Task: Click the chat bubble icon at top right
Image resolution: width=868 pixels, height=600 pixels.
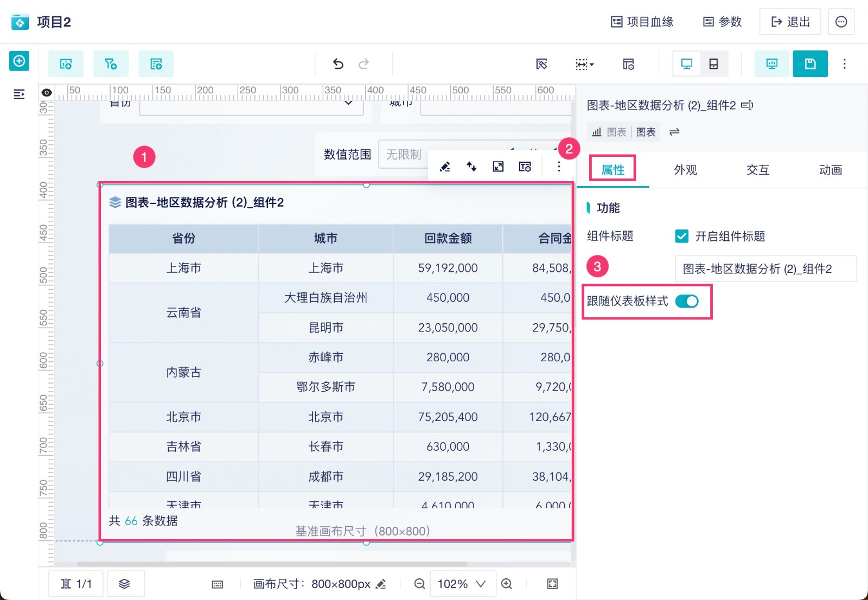Action: [x=841, y=22]
